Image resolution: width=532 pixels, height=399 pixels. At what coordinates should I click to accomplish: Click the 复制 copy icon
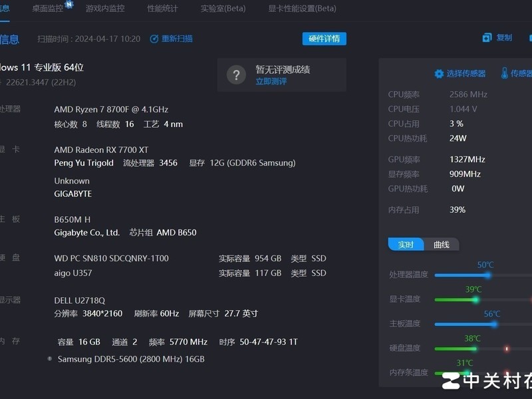(487, 38)
